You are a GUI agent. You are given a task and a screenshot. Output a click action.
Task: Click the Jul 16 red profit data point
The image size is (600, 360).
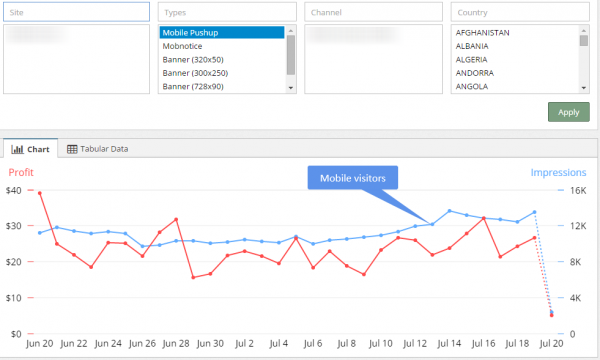[x=484, y=218]
